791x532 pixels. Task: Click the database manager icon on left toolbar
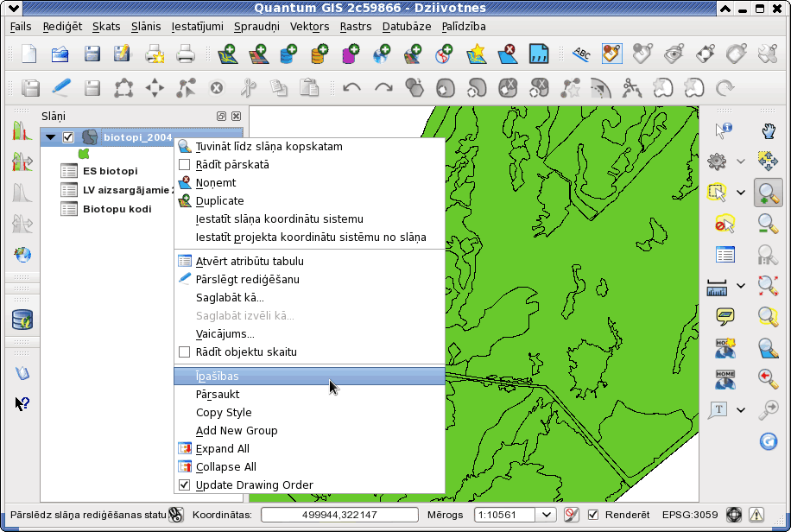pyautogui.click(x=22, y=320)
